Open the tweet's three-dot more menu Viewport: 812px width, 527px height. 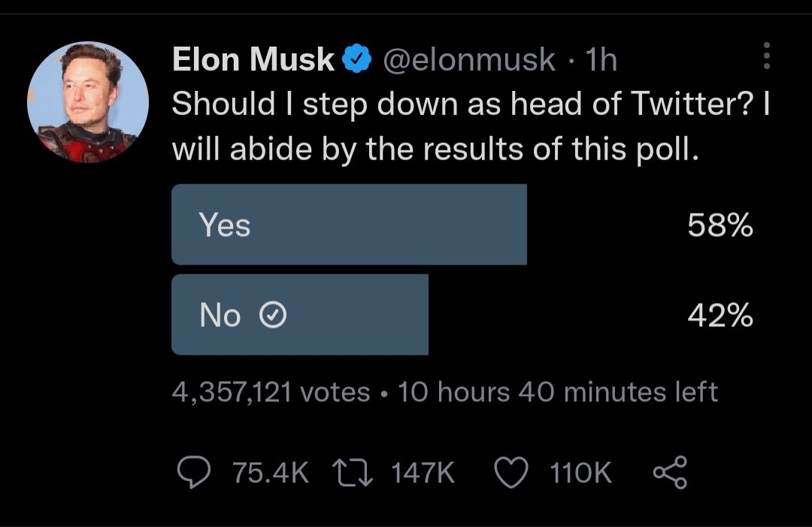766,56
